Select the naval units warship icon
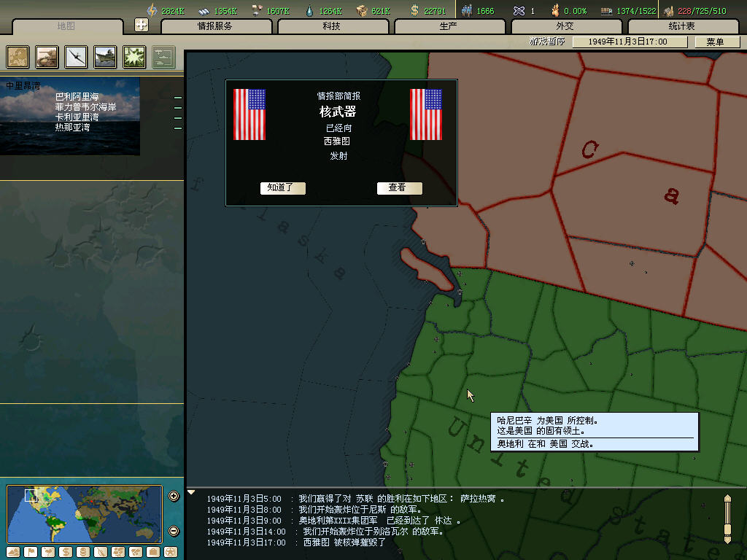 [x=105, y=57]
